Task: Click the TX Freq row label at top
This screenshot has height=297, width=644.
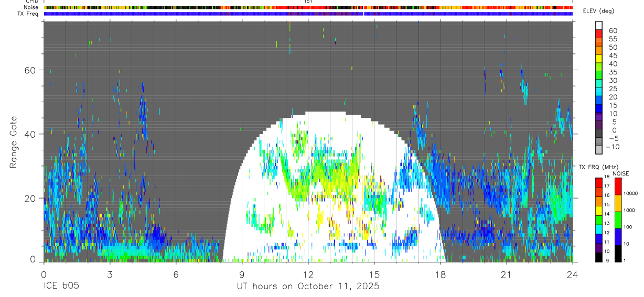Action: [x=28, y=14]
